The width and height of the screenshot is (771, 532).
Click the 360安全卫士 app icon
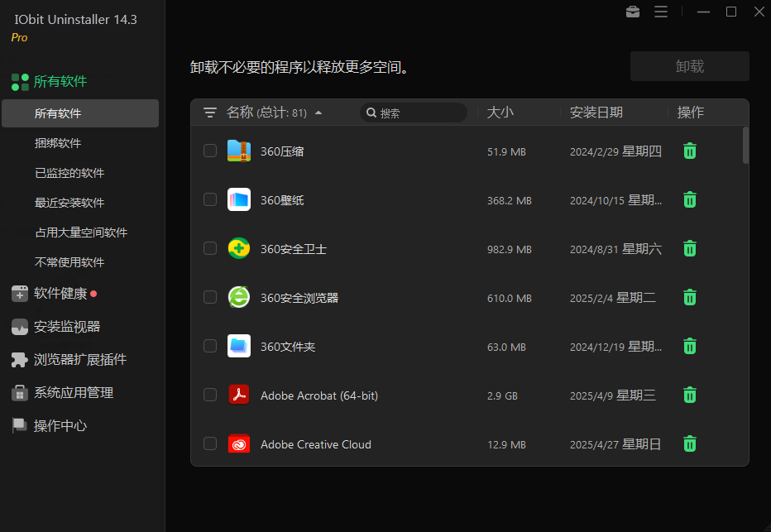[x=239, y=248]
